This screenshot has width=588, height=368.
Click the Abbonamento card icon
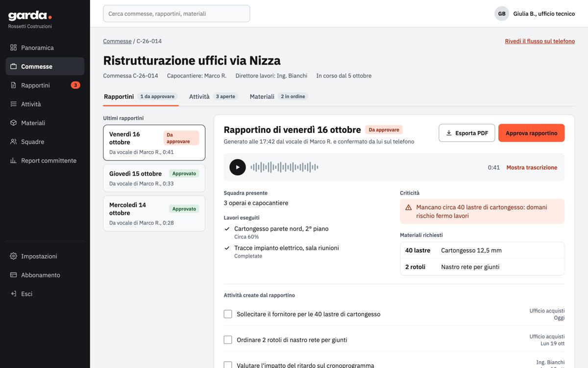14,275
